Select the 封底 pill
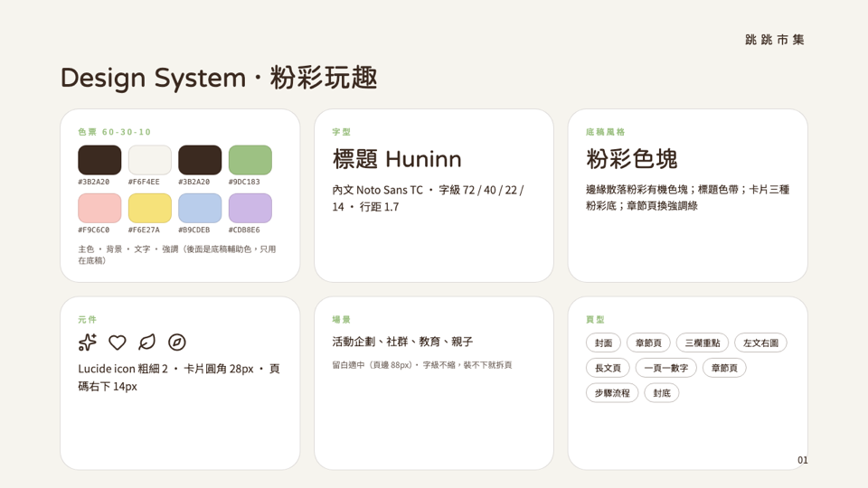Viewport: 868px width, 488px height. coord(662,393)
